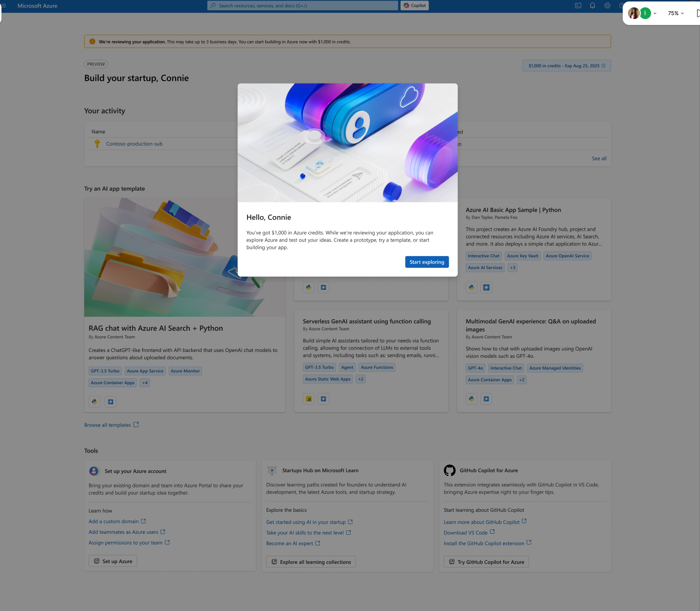This screenshot has width=700, height=611.
Task: Click See all in Your activity
Action: point(599,158)
